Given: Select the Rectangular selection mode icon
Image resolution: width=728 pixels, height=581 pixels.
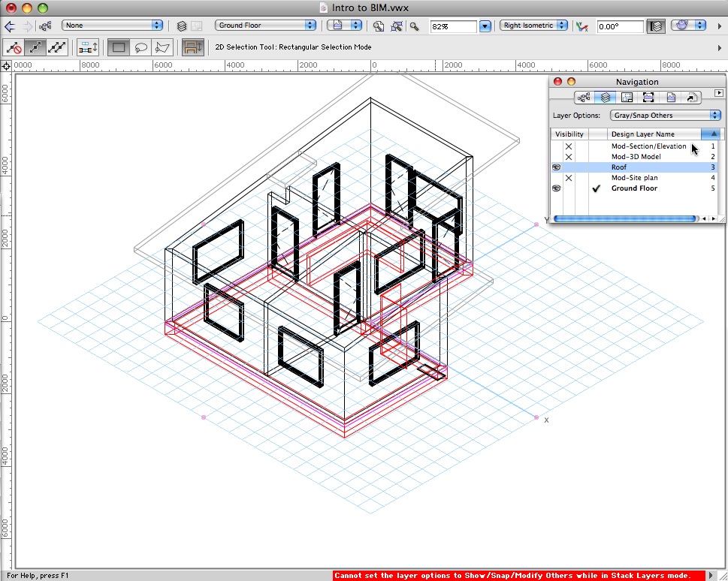Looking at the screenshot, I should [119, 47].
